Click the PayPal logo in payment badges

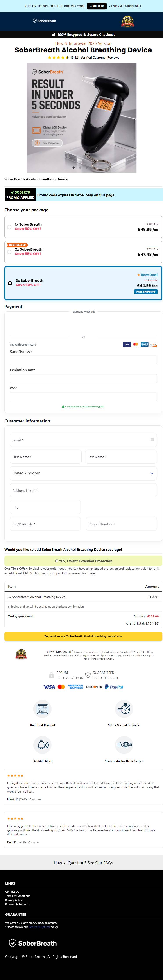114,687
